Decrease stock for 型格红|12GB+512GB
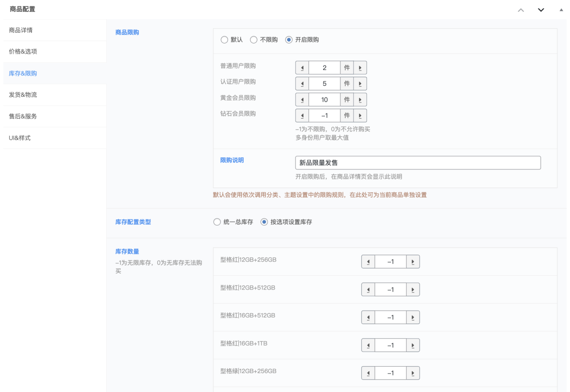This screenshot has width=570, height=392. pos(368,290)
